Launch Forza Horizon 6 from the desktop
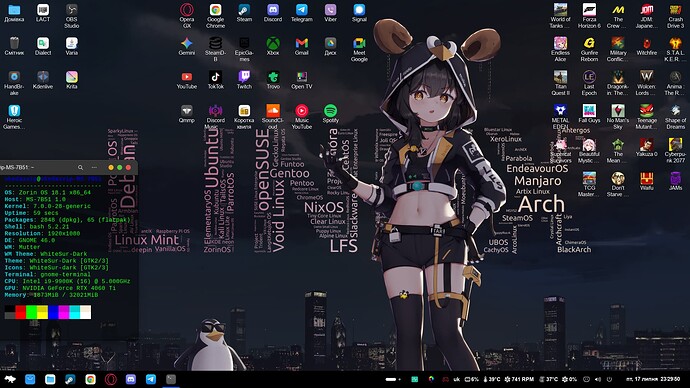The width and height of the screenshot is (690, 388). click(589, 16)
